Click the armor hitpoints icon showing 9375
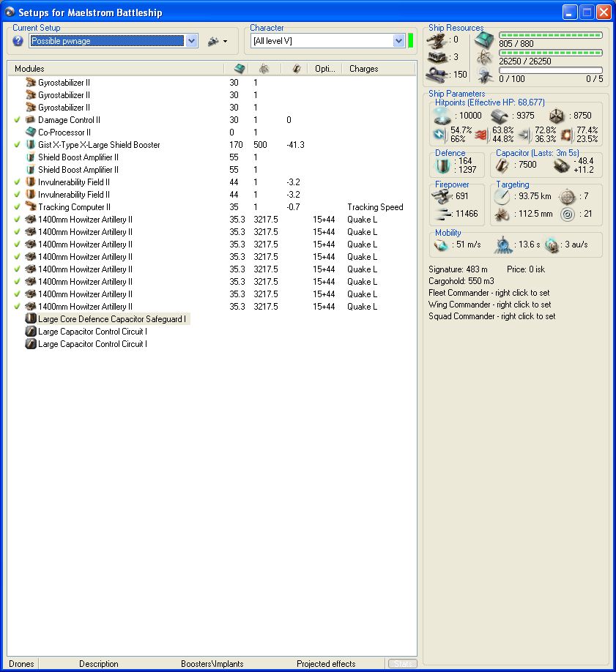Screen dimensions: 616x672 [500, 116]
